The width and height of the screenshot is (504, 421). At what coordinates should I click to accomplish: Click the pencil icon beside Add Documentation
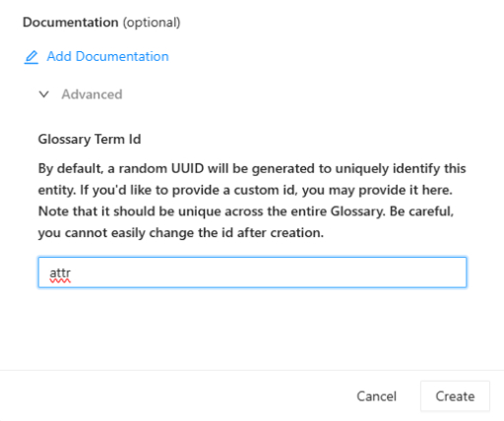31,57
